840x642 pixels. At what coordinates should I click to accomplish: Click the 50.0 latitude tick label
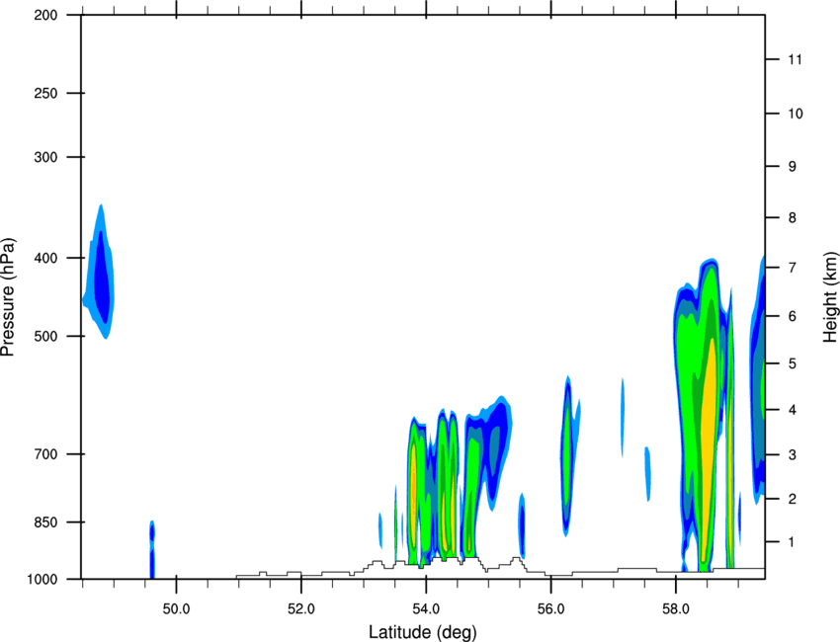click(x=176, y=609)
